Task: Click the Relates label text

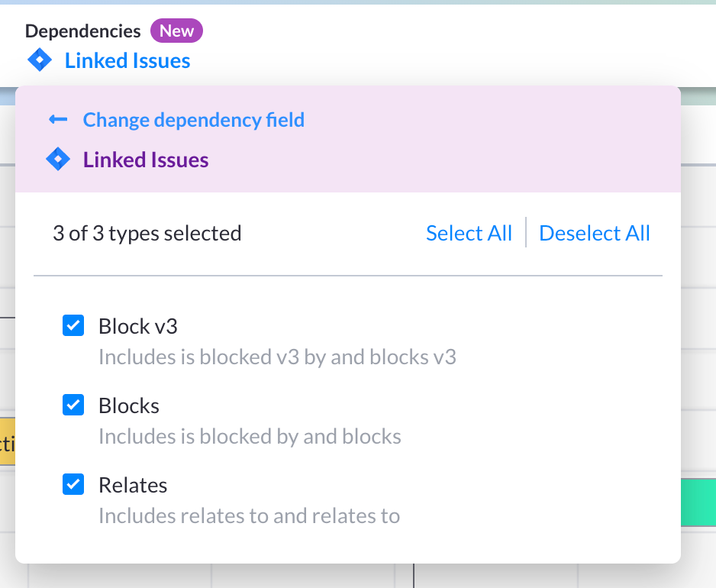Action: (x=133, y=485)
